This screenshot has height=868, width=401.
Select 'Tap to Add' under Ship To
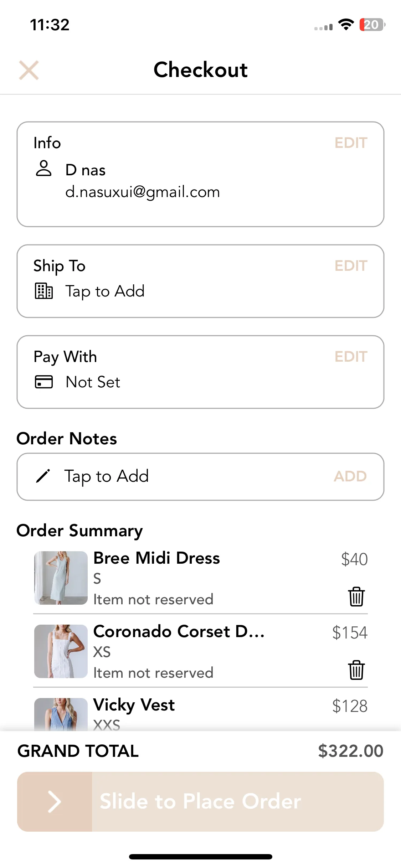click(105, 291)
